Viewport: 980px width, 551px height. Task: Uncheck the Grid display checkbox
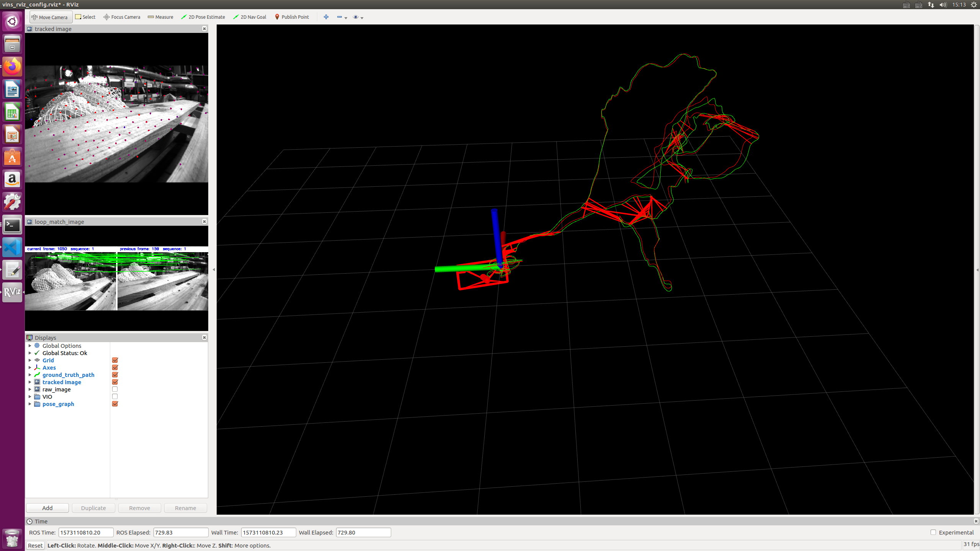(115, 360)
